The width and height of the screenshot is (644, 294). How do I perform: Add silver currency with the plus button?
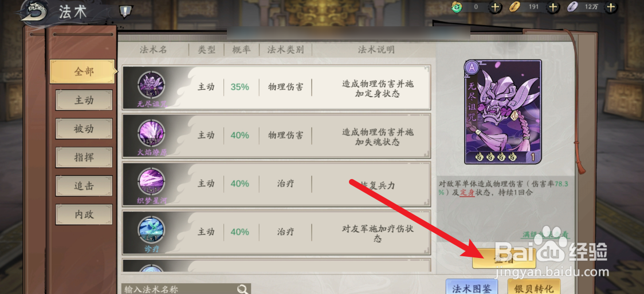point(611,7)
